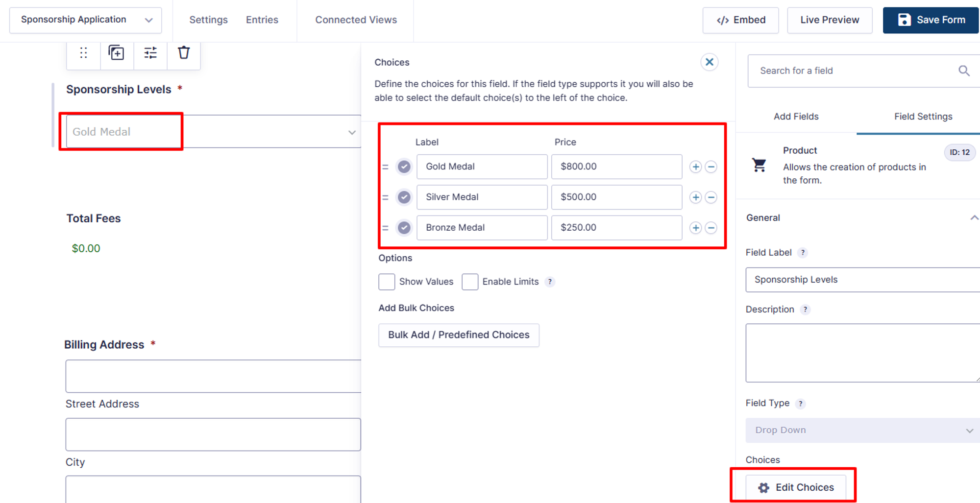Click the Enable Limits help icon
Image resolution: width=980 pixels, height=503 pixels.
[550, 282]
